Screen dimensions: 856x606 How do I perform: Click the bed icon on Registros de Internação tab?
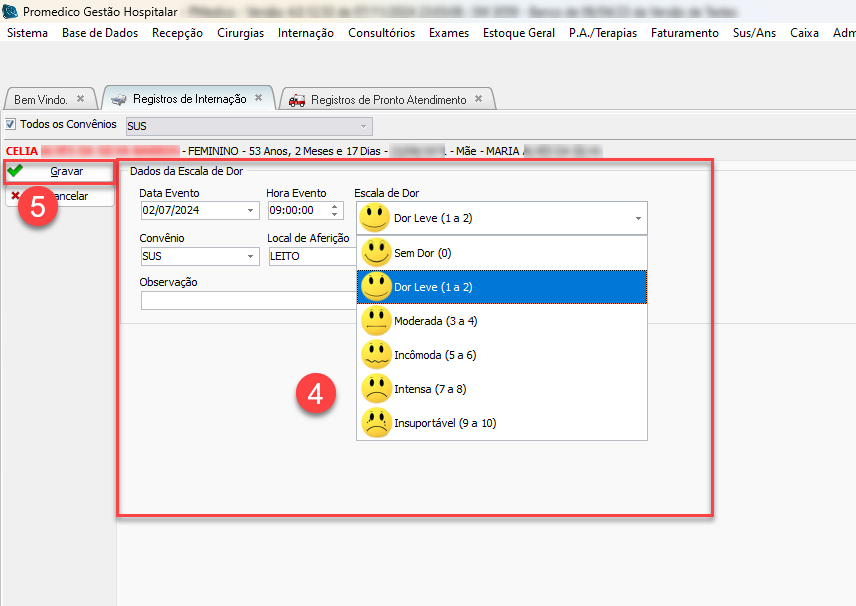(119, 100)
